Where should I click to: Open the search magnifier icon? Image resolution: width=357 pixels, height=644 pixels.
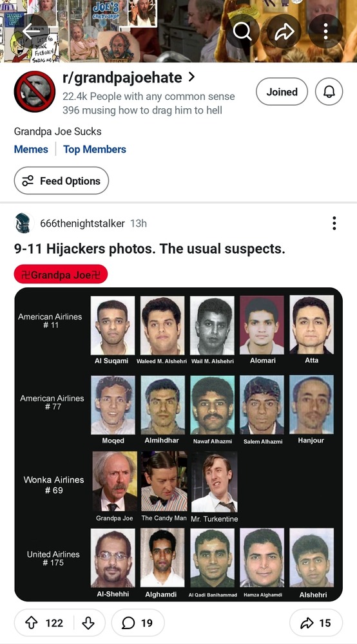click(x=242, y=32)
